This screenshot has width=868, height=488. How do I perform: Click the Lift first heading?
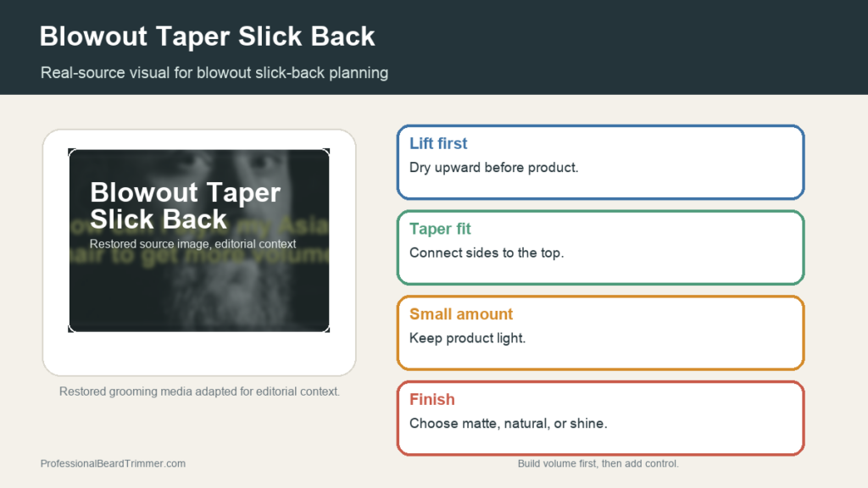[x=438, y=143]
